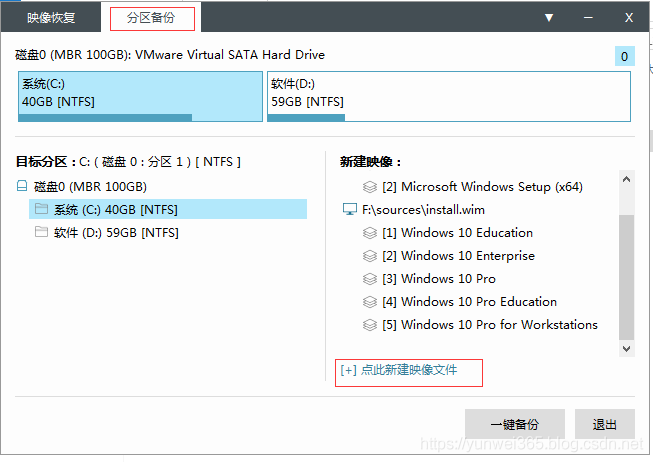Minimize the backup tool window
The height and width of the screenshot is (462, 653).
coord(588,17)
